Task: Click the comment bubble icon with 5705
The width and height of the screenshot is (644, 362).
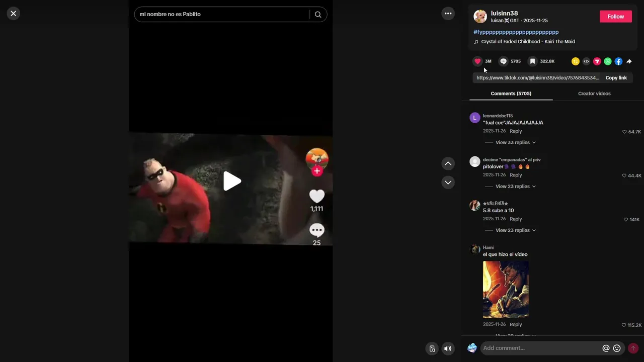Action: tap(503, 61)
